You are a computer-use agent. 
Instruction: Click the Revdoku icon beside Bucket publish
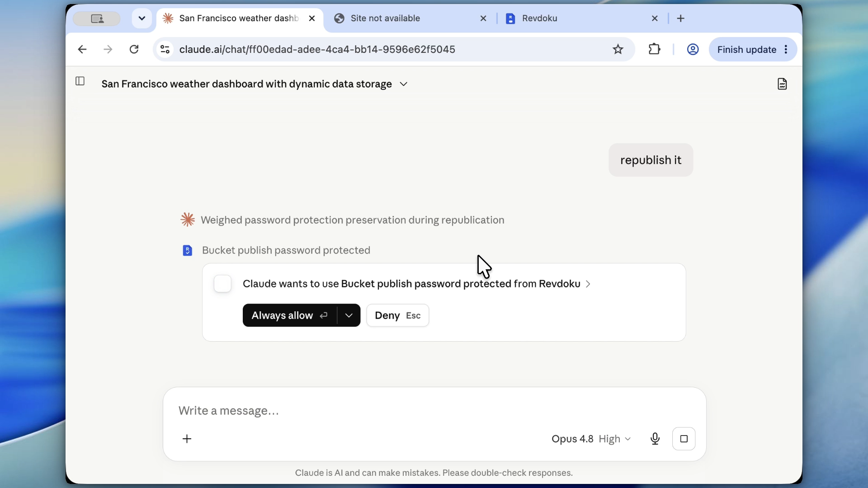point(187,250)
